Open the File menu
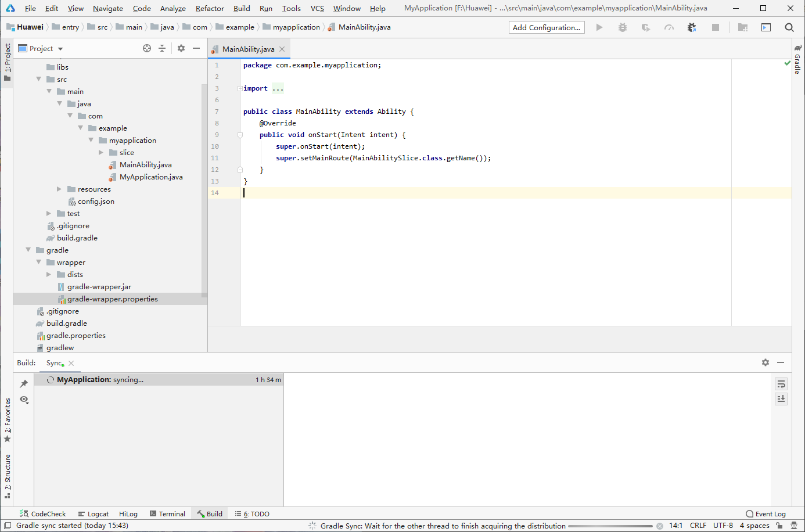 30,8
